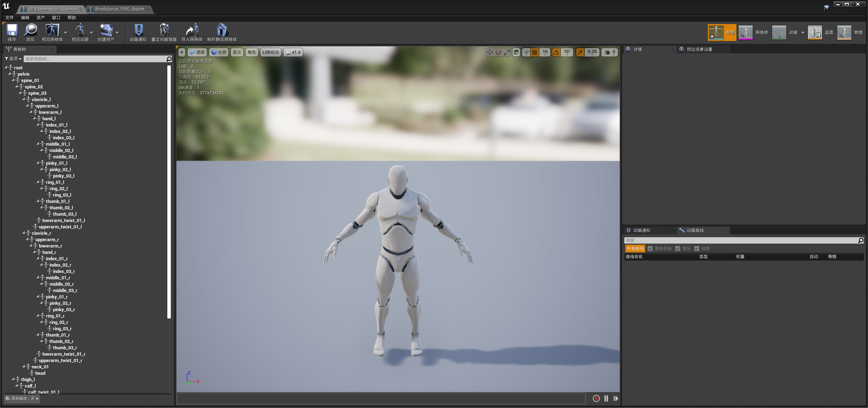The width and height of the screenshot is (868, 408).
Task: Click the camera speed icon
Action: pos(607,52)
